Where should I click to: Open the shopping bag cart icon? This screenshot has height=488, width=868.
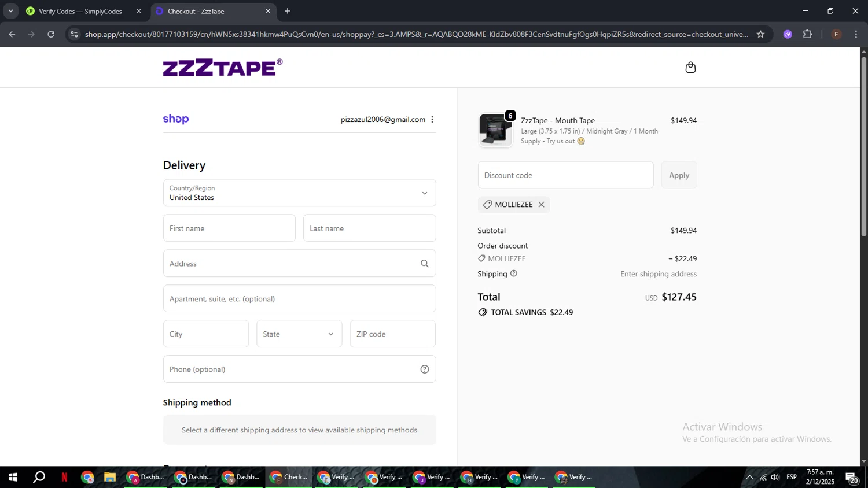coord(690,68)
